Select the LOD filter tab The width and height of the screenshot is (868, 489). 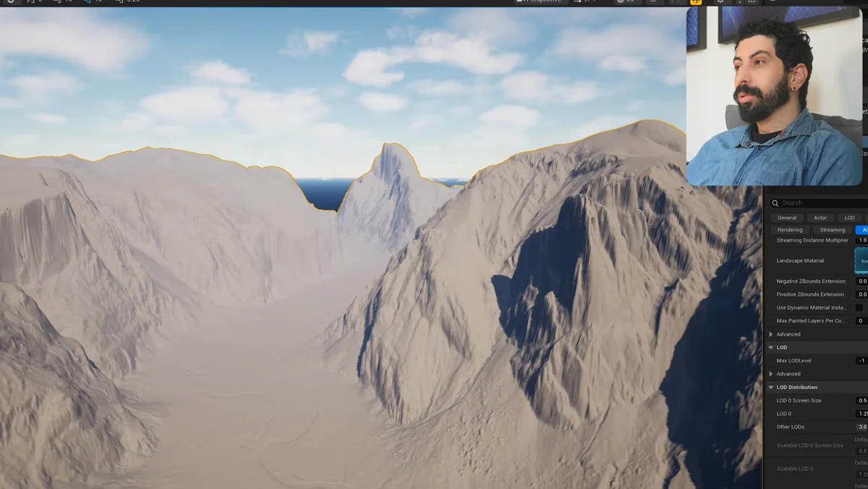(849, 218)
